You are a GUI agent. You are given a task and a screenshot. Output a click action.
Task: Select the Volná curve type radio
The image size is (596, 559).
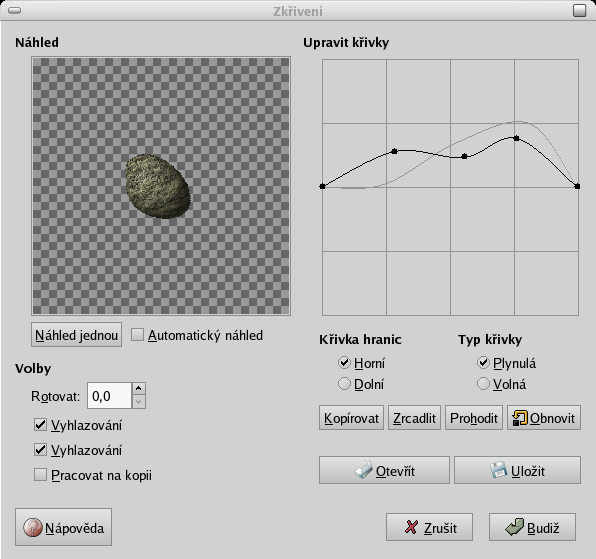483,384
